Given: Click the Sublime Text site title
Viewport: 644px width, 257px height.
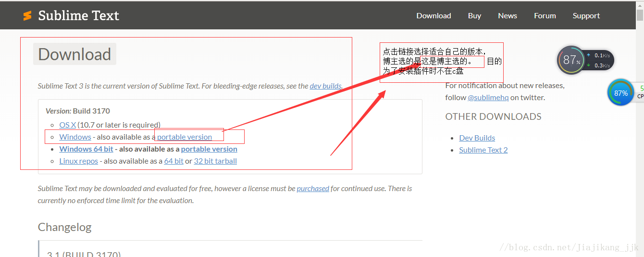Looking at the screenshot, I should pos(78,15).
